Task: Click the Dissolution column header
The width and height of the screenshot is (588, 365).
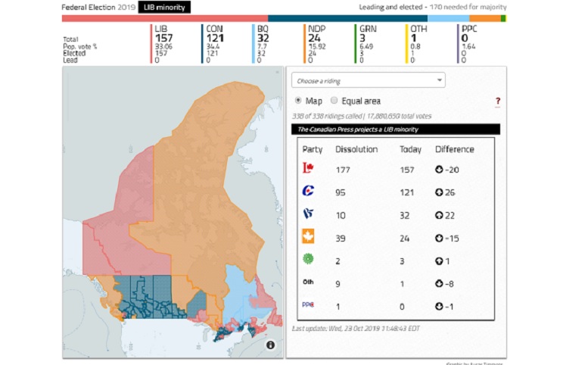Action: click(356, 149)
